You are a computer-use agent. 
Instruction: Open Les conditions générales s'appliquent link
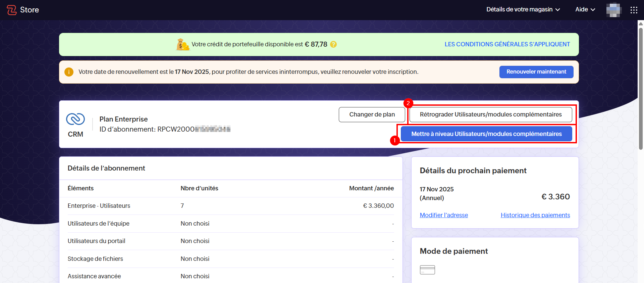coord(507,44)
